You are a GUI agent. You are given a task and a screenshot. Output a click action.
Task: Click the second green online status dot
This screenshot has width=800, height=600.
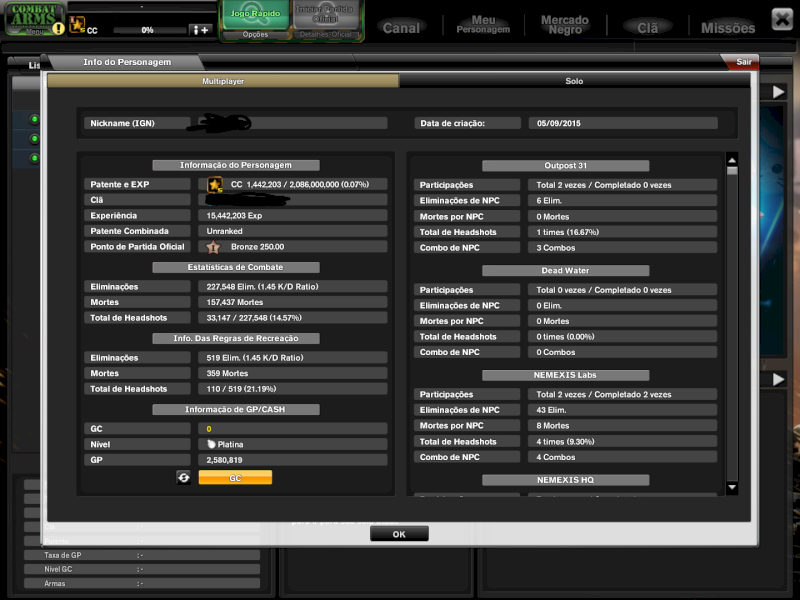(x=34, y=139)
